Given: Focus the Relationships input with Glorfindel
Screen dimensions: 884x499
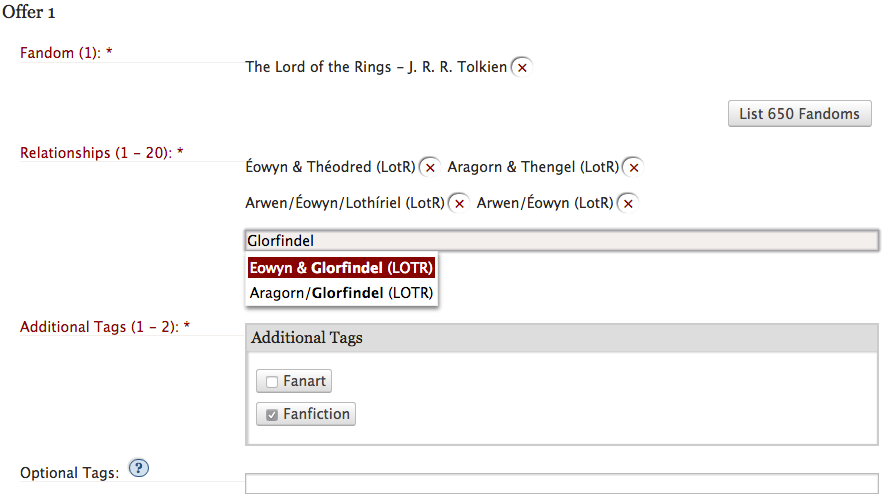Looking at the screenshot, I should pyautogui.click(x=562, y=241).
